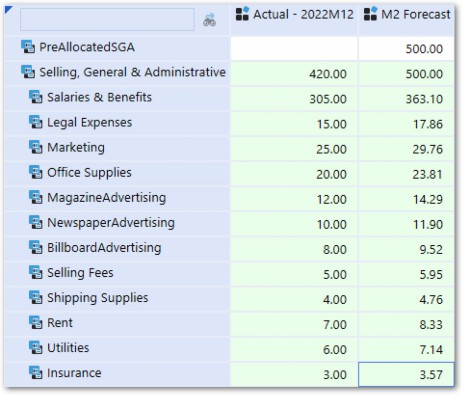
Task: Select the MagazineAdvertising row label
Action: pyautogui.click(x=106, y=198)
